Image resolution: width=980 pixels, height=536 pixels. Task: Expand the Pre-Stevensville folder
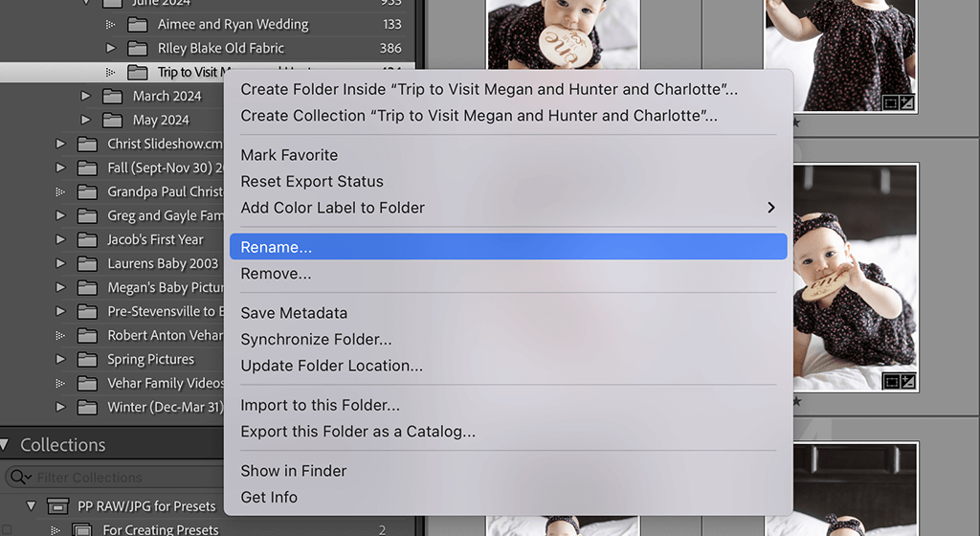[60, 311]
